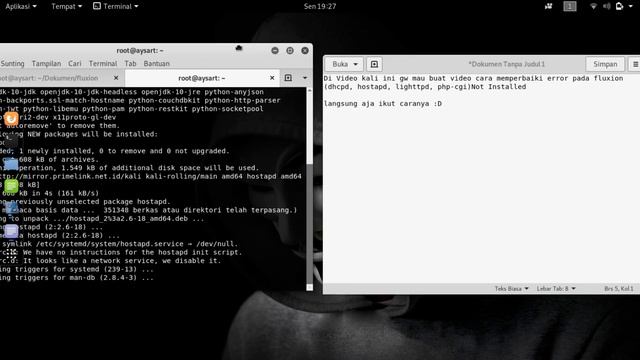Close the terminal window
This screenshot has height=360, width=640.
[x=305, y=51]
